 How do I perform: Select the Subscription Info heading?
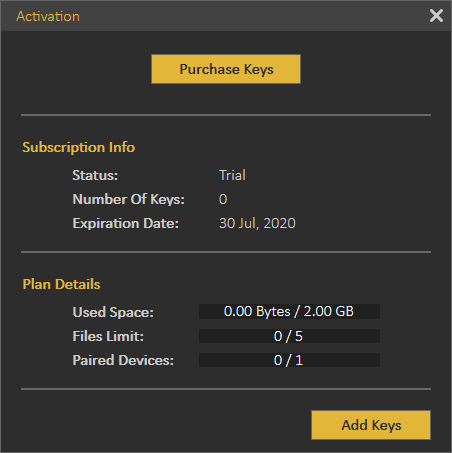[79, 147]
